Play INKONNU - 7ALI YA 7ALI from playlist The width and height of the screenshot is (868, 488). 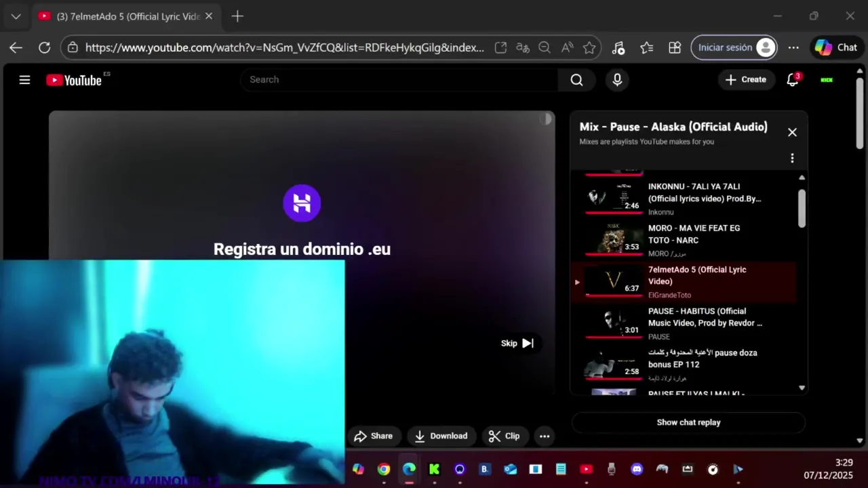683,198
